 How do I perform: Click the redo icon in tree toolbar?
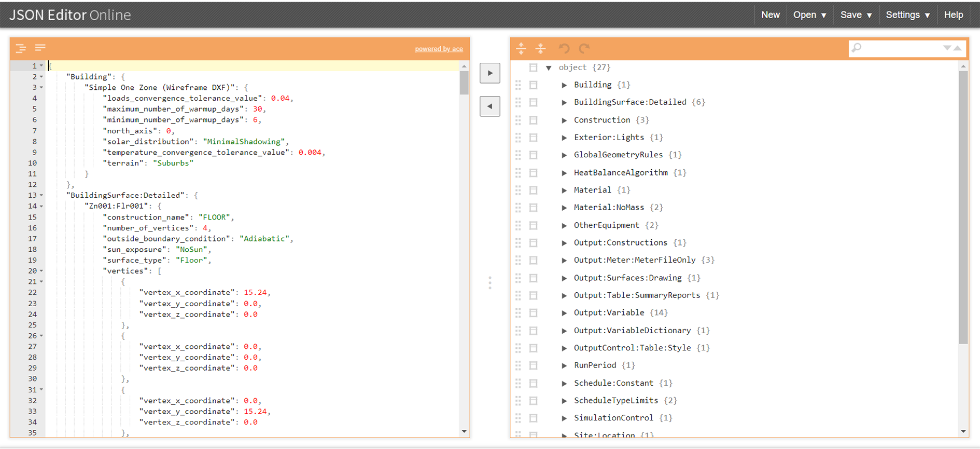pyautogui.click(x=584, y=48)
